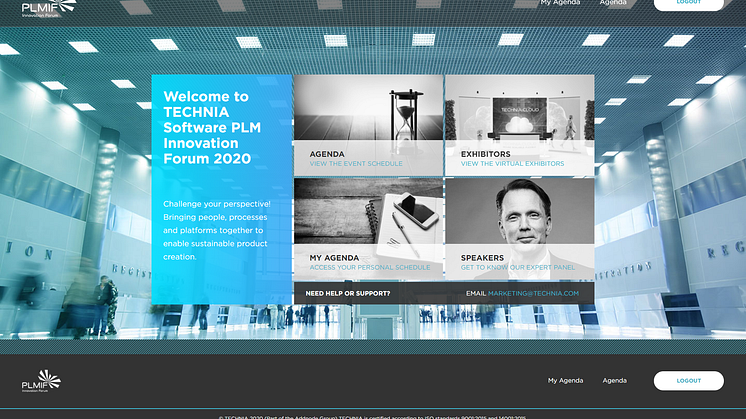Click the AGENDA tile title text
746x419 pixels.
pos(327,154)
